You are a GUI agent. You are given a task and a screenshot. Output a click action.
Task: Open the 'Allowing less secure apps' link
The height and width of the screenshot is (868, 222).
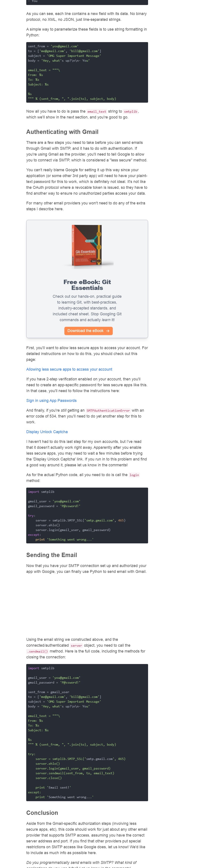click(69, 369)
